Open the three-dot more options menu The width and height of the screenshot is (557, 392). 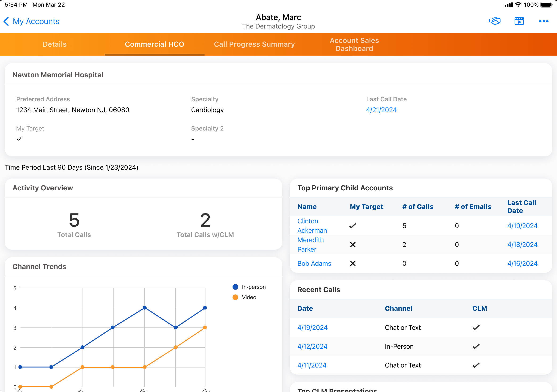(543, 21)
